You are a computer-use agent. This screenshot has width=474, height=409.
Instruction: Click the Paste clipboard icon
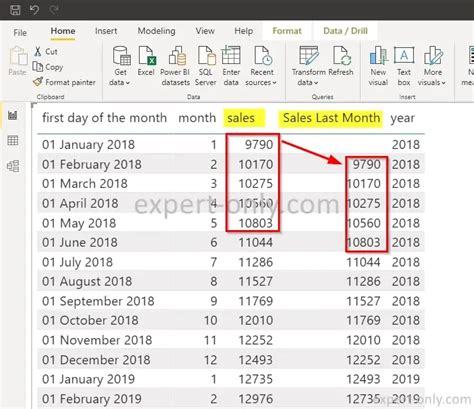[x=18, y=56]
